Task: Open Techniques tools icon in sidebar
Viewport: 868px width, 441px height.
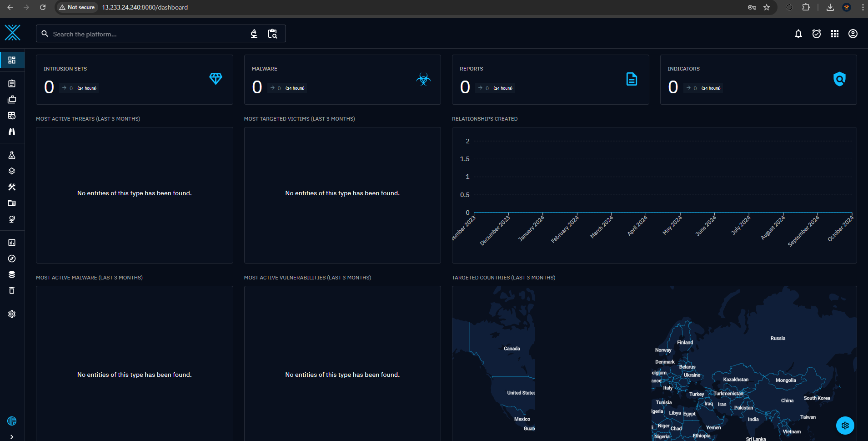Action: coord(12,187)
